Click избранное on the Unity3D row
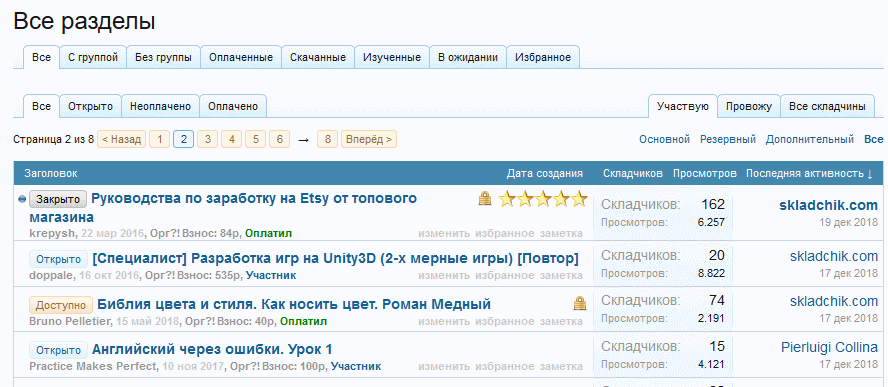Screen dimensions: 888x387 (x=505, y=276)
